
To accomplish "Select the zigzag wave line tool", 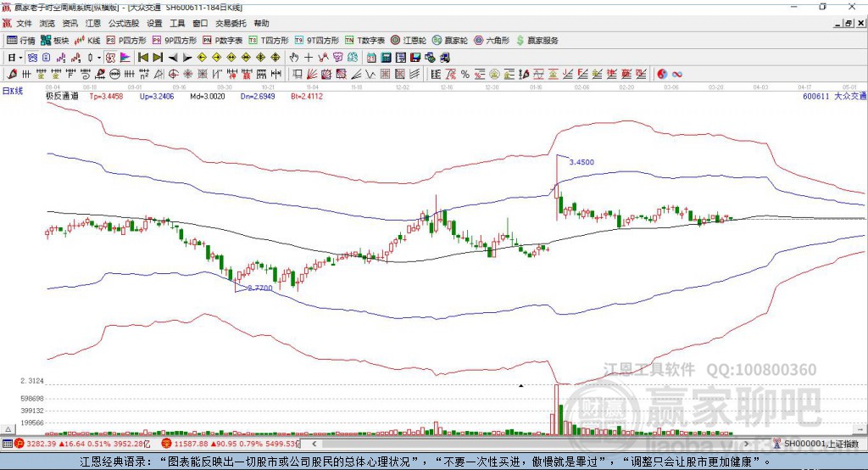I will click(x=370, y=74).
